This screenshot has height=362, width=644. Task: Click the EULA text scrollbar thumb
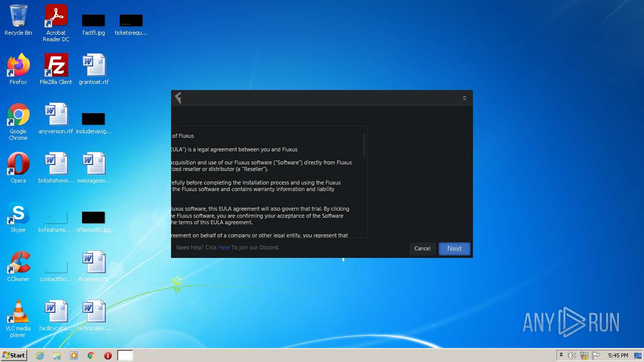click(x=364, y=145)
